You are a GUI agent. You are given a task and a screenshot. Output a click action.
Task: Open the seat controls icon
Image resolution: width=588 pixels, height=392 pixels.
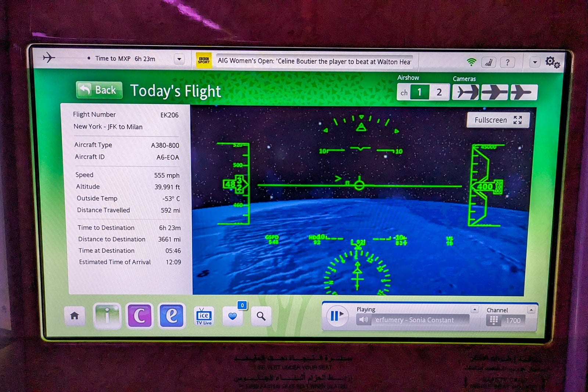[488, 62]
